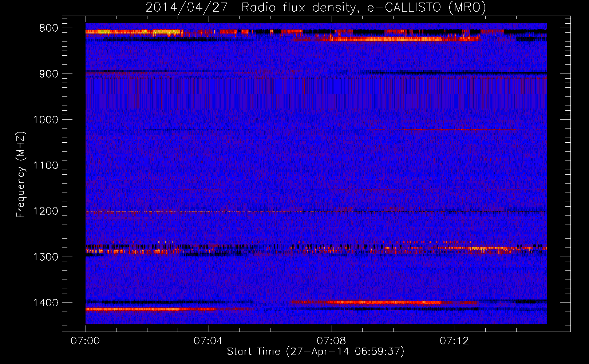Click the bright yellow burst near 800 MHz at 07:02
Screen dimensions: 589x364
(134, 32)
